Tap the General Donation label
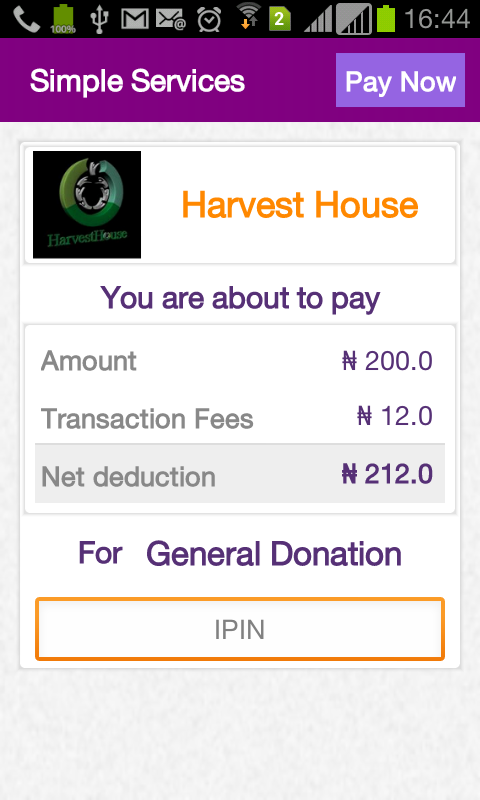480x800 pixels. click(x=274, y=554)
